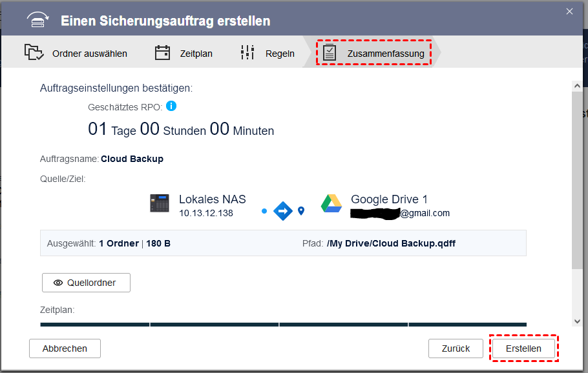Click the destination location pin icon
Screen dimensions: 588x373
tap(300, 211)
